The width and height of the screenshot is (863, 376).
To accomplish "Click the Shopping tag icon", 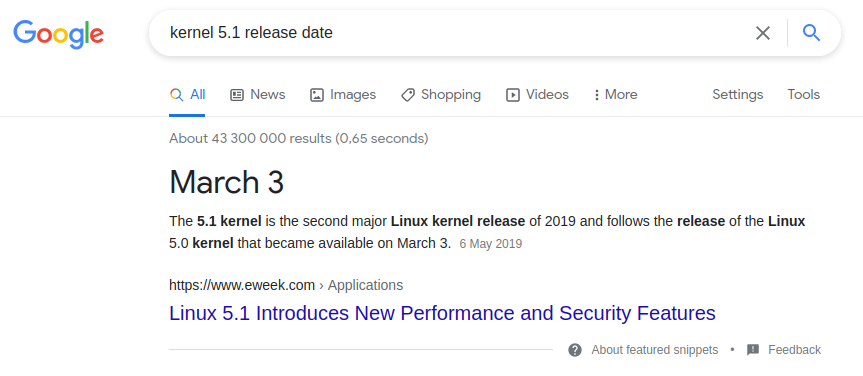I will point(408,95).
